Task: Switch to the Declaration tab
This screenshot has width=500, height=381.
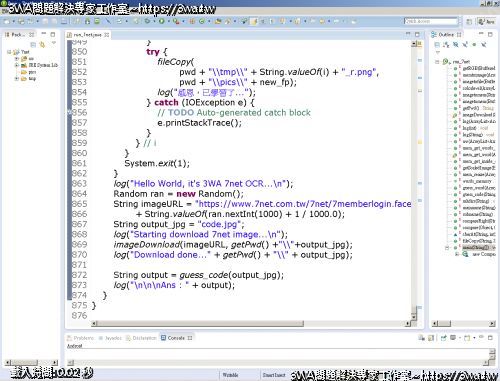Action: (141, 338)
